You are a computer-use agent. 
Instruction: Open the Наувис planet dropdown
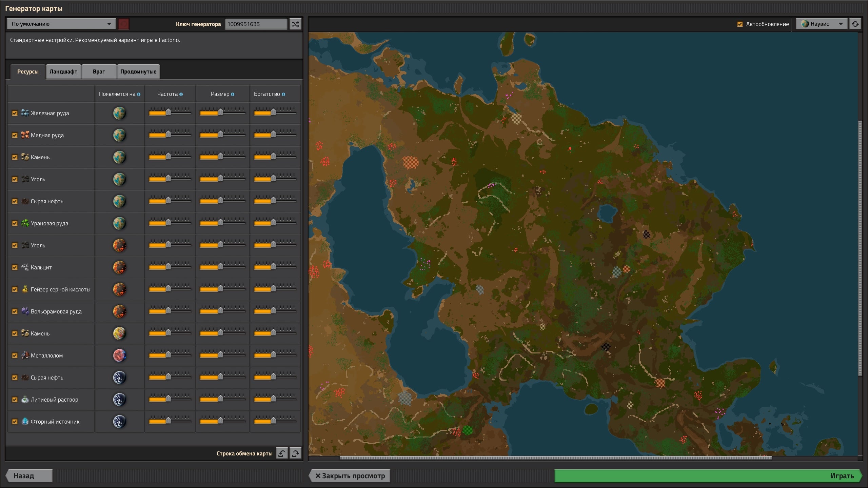822,24
